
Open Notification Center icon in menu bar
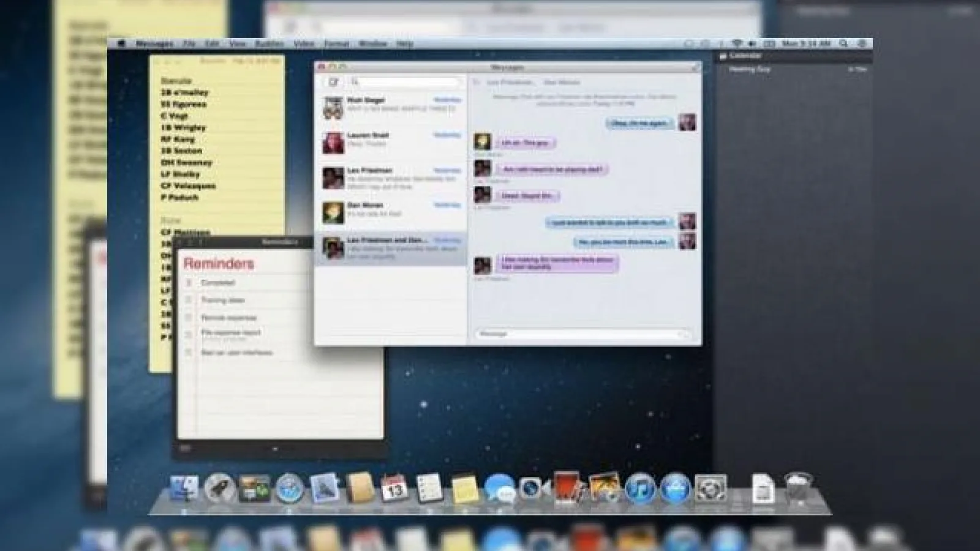[x=862, y=43]
